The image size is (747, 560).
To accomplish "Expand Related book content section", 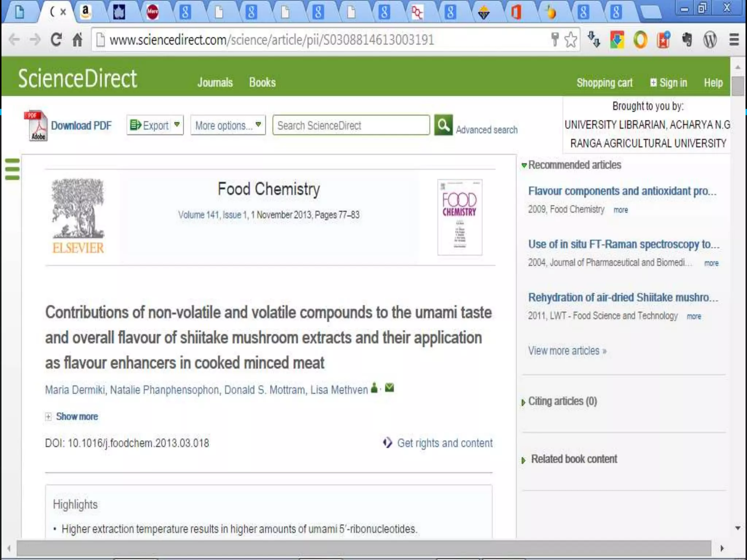I will point(573,459).
